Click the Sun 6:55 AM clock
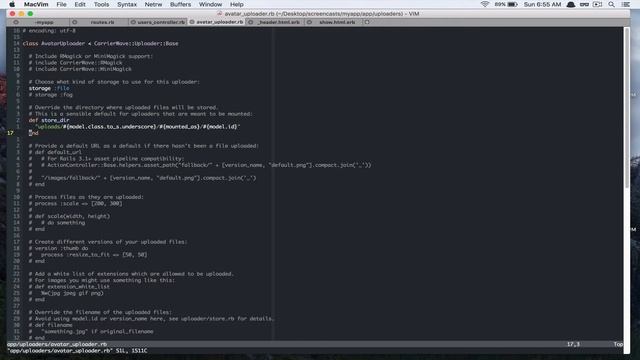The width and height of the screenshot is (640, 360). [542, 4]
